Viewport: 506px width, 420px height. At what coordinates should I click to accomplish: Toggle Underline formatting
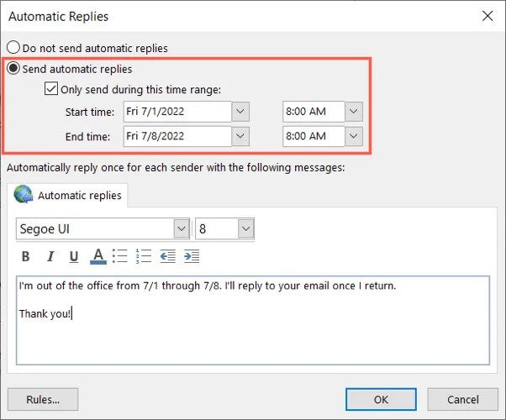[74, 256]
